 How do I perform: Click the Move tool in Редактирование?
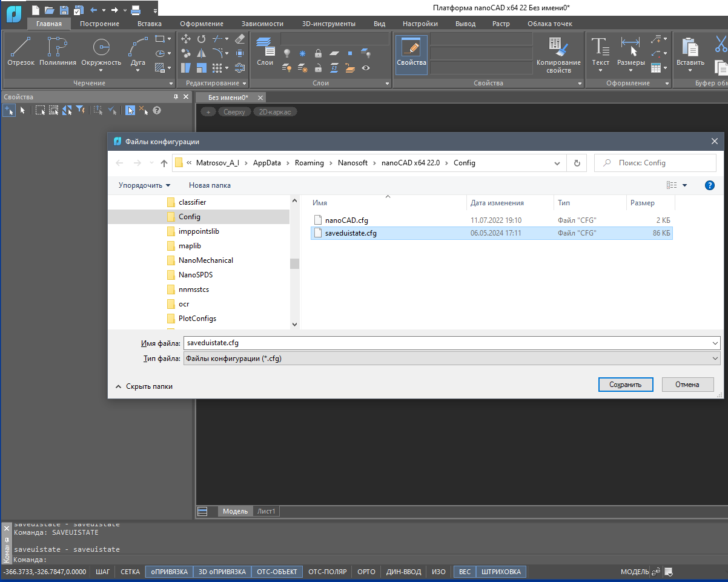(x=186, y=39)
